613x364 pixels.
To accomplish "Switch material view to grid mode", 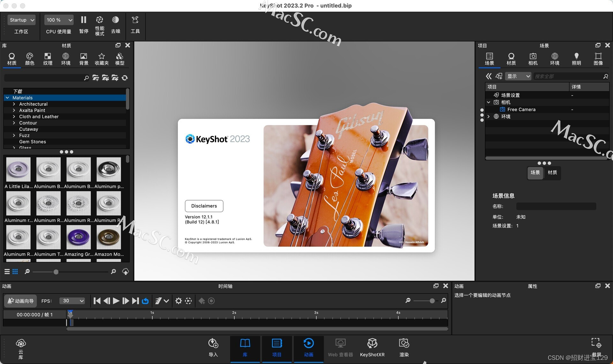I will click(x=15, y=272).
